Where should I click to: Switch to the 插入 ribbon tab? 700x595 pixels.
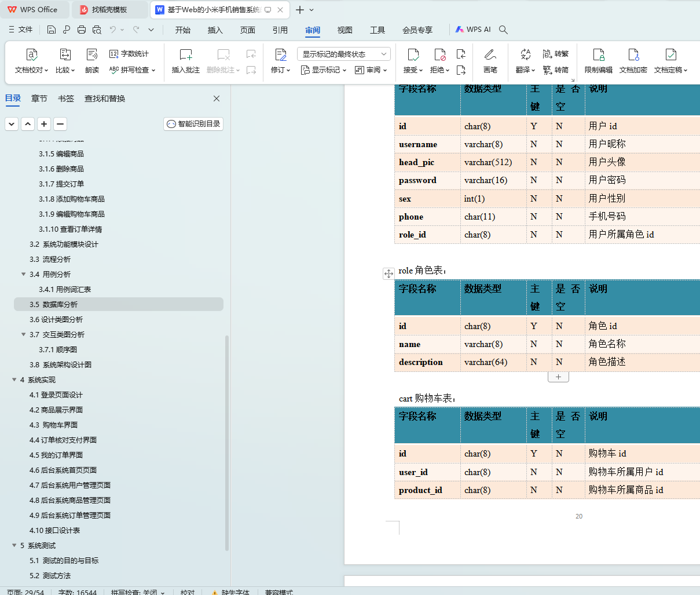pos(215,30)
